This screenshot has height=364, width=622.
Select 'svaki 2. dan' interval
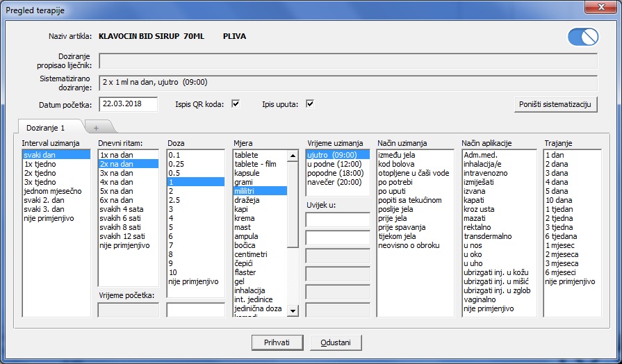point(56,200)
